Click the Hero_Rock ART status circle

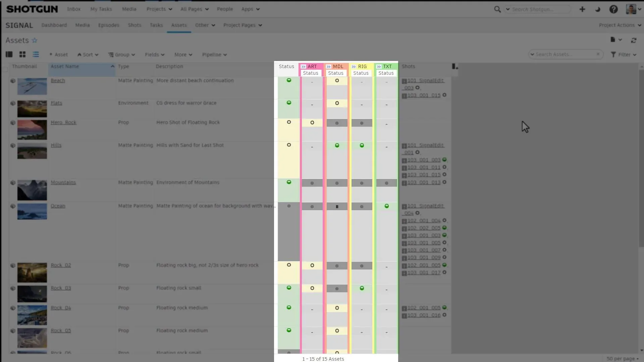point(312,123)
